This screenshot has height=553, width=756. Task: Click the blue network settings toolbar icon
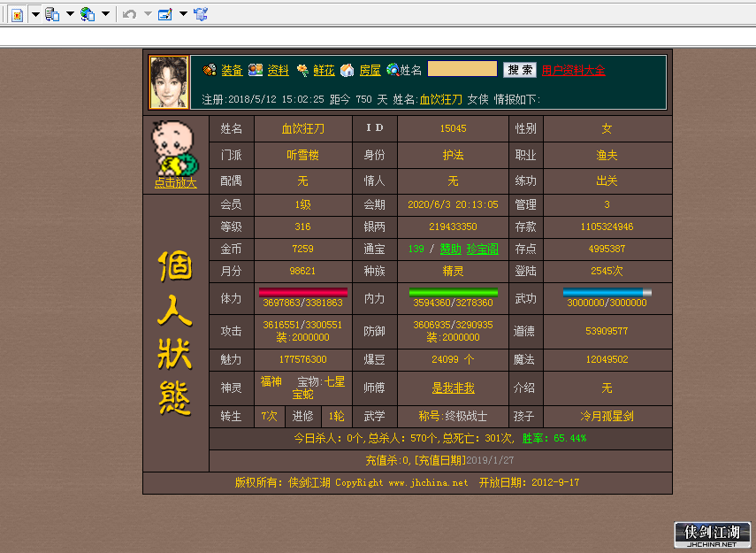coord(201,14)
